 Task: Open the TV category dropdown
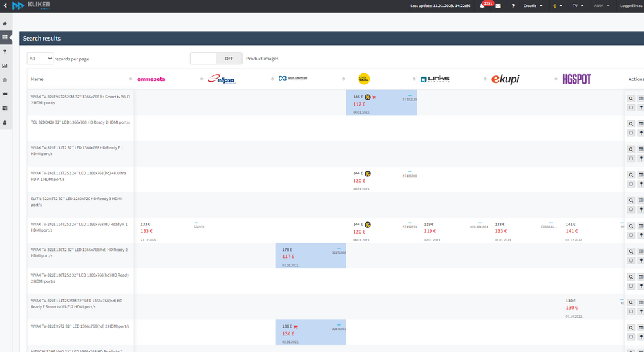click(578, 6)
